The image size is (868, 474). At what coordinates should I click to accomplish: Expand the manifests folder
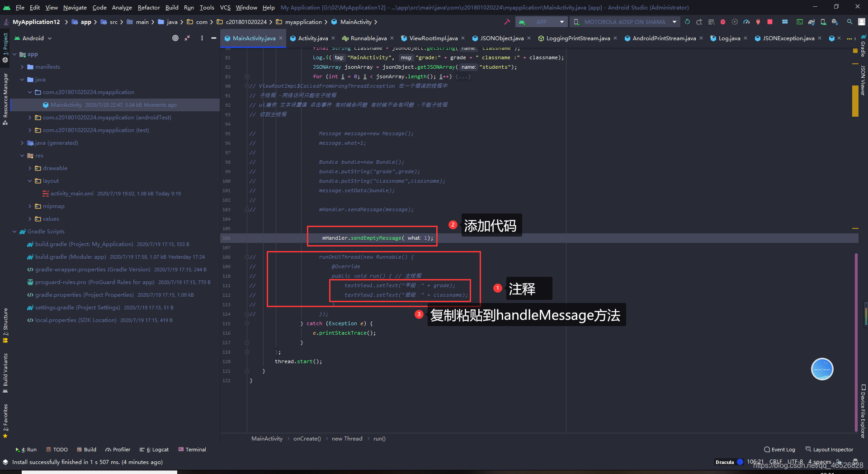(22, 67)
